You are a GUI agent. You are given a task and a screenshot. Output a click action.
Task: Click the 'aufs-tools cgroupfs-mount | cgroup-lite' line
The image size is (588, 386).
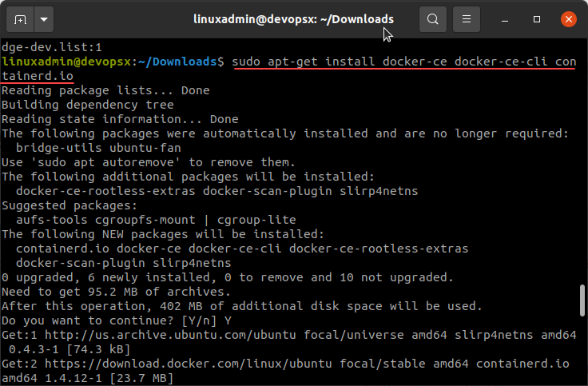click(156, 220)
